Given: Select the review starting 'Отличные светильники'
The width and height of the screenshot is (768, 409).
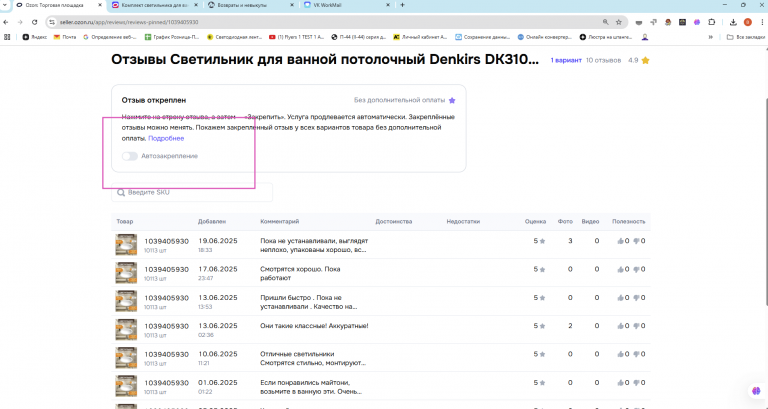Looking at the screenshot, I should tap(313, 358).
